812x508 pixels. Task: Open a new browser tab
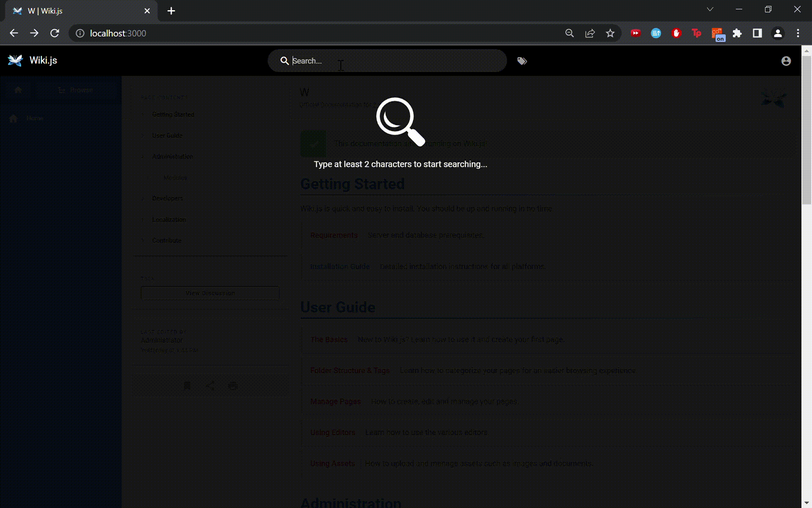pos(171,11)
